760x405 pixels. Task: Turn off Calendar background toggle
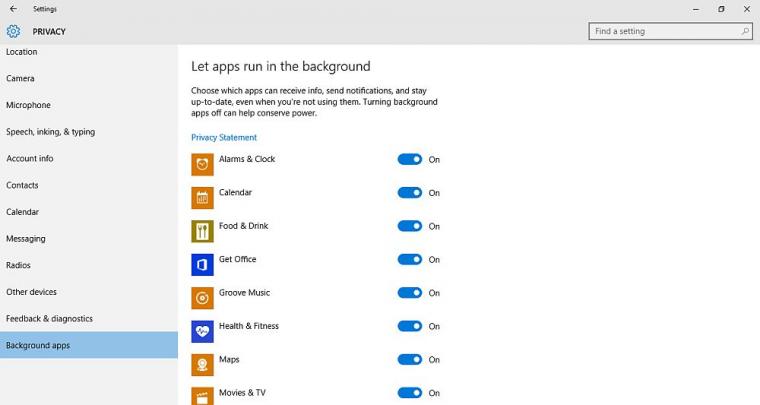[x=410, y=193]
